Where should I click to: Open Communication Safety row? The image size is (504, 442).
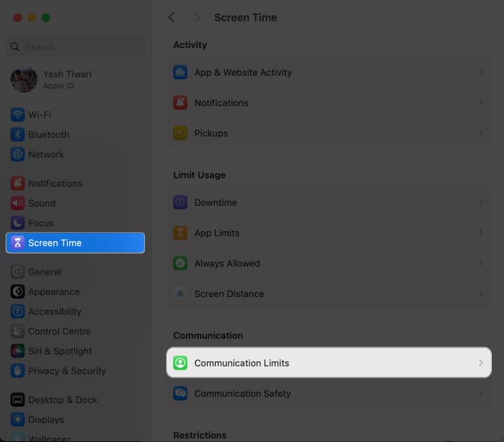tap(329, 393)
